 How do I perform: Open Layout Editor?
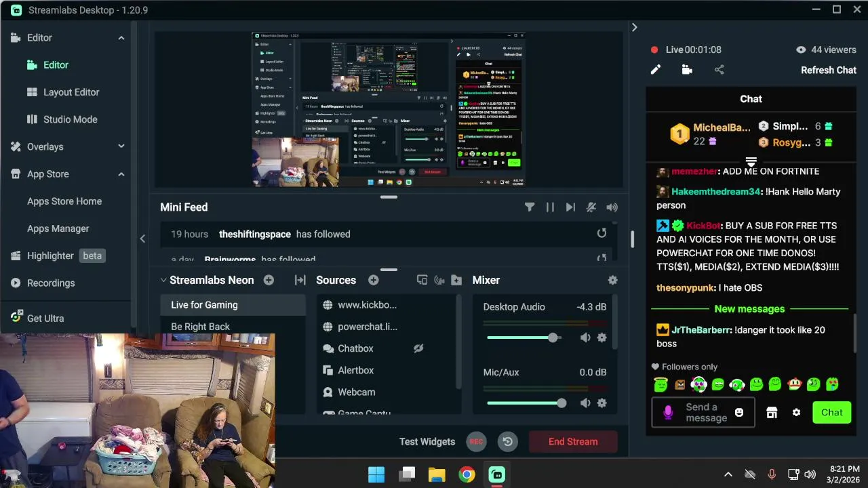[x=71, y=92]
